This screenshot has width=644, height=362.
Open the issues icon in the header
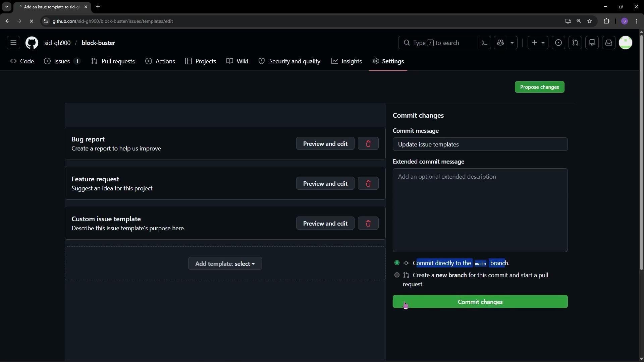pos(558,43)
